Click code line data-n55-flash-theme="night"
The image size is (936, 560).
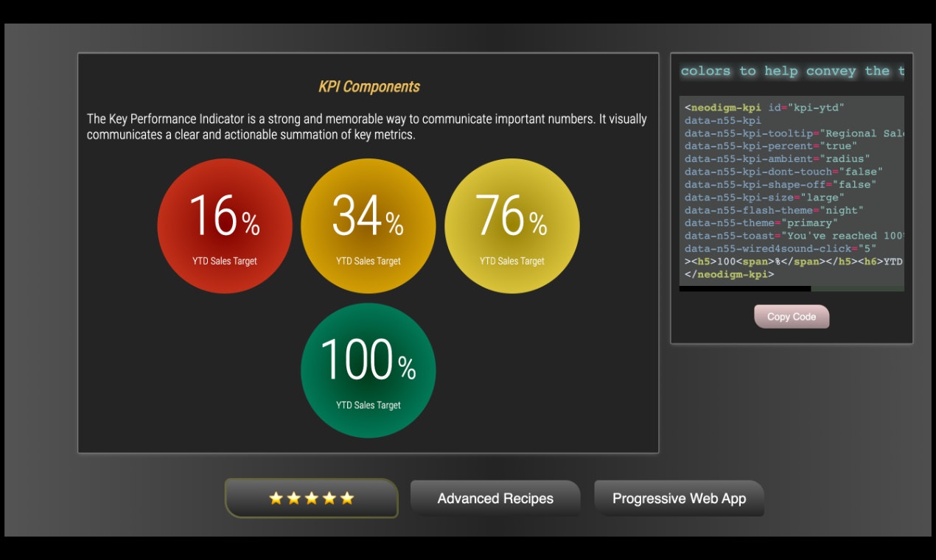tap(774, 210)
